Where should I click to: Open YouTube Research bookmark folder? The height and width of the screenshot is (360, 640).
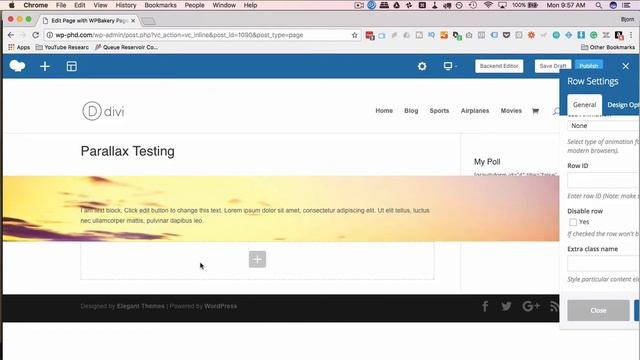[x=62, y=47]
